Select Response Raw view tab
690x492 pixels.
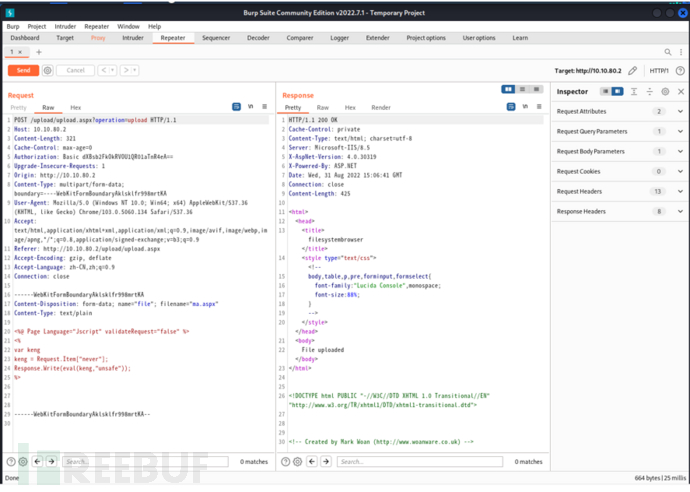point(323,107)
